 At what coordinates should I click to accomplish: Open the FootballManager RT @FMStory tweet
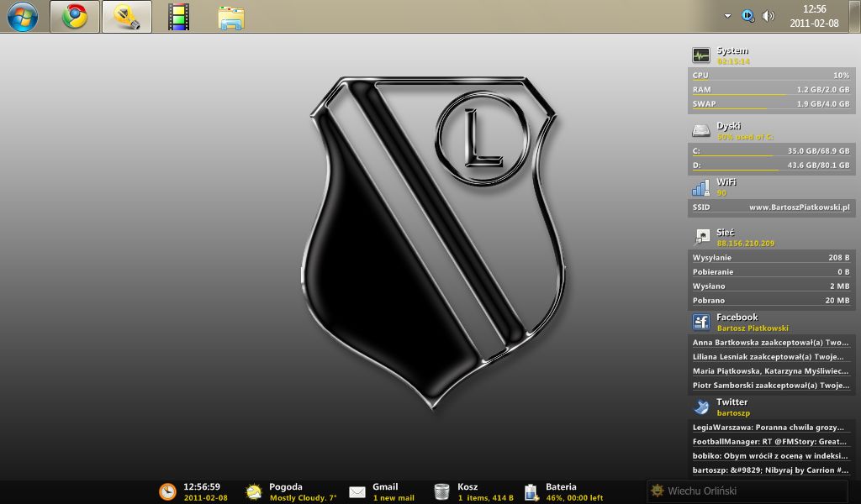[771, 442]
